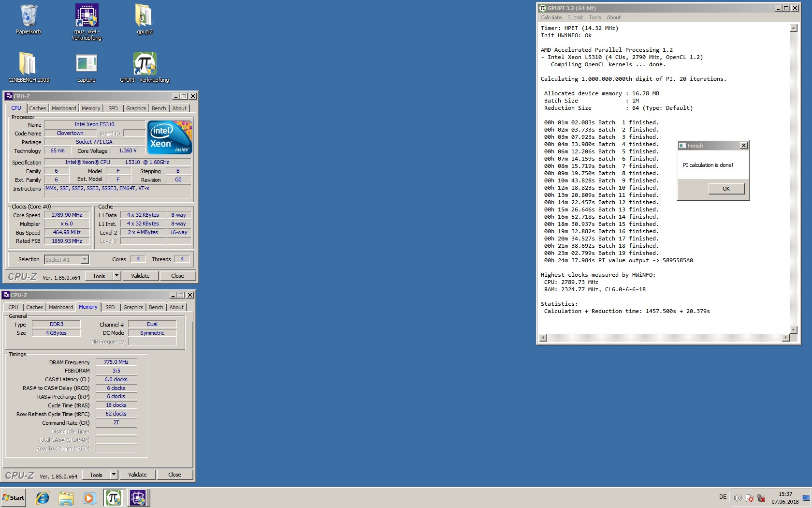Image resolution: width=812 pixels, height=508 pixels.
Task: Click the DRAM Frequency value 775.0 MHz
Action: pyautogui.click(x=116, y=362)
